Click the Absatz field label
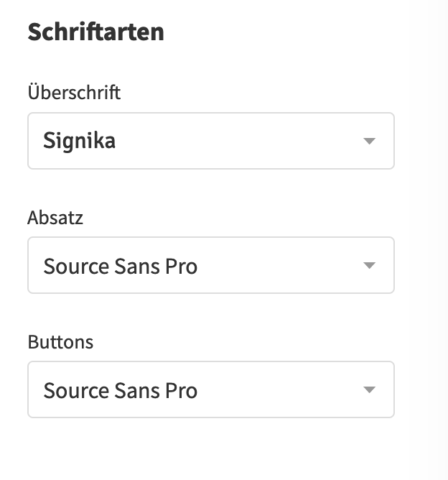The image size is (448, 480). point(55,217)
